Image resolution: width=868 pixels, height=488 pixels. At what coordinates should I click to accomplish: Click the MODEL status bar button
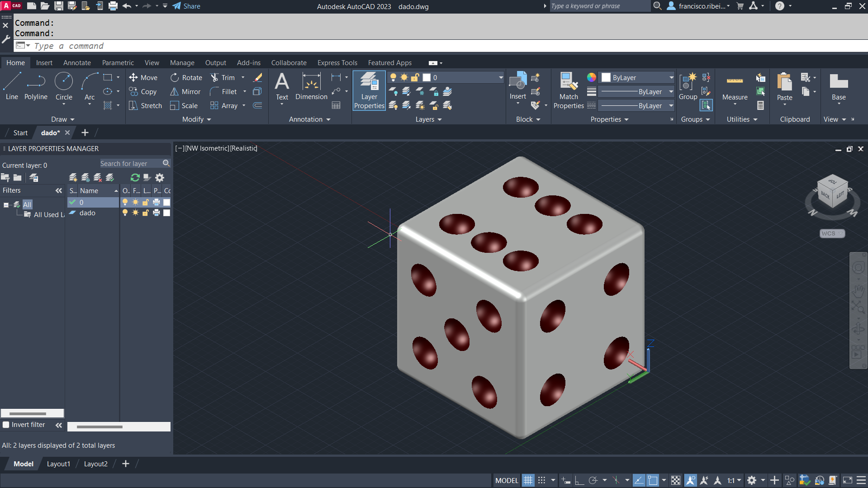point(506,480)
